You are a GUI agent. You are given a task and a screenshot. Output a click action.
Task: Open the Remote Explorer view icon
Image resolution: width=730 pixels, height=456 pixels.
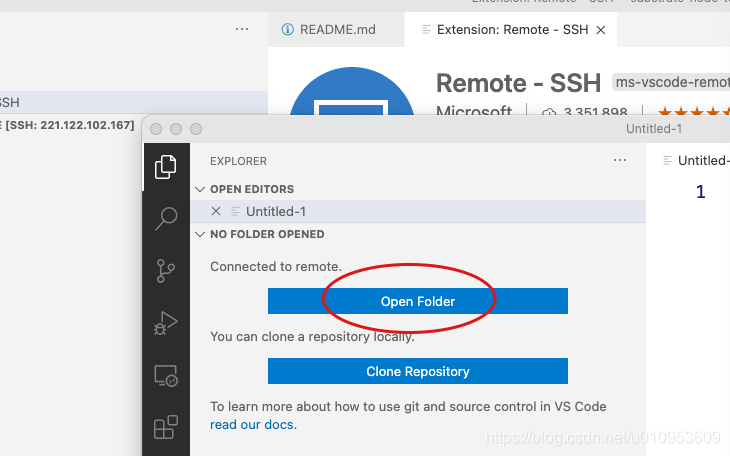coord(166,375)
